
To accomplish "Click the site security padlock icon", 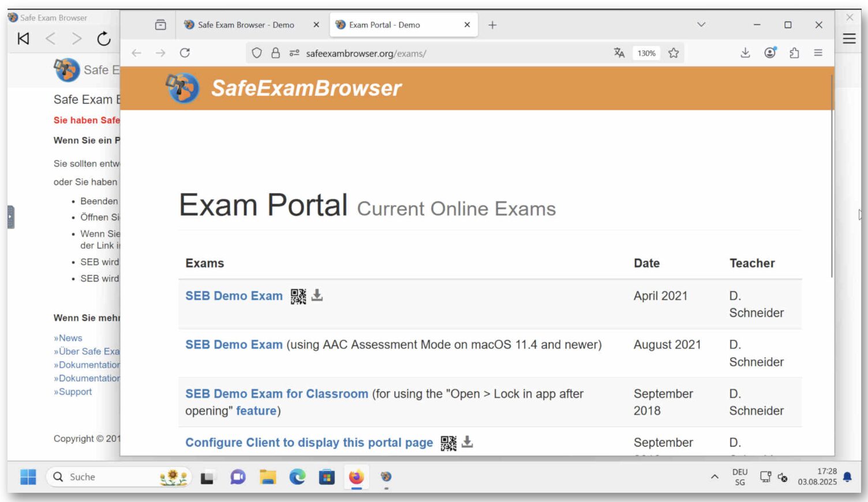I will [x=275, y=53].
